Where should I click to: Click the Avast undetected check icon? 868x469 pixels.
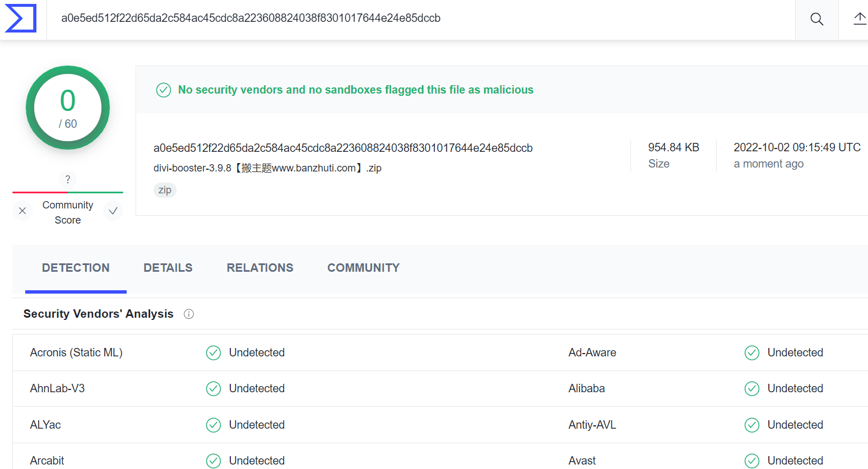tap(752, 461)
